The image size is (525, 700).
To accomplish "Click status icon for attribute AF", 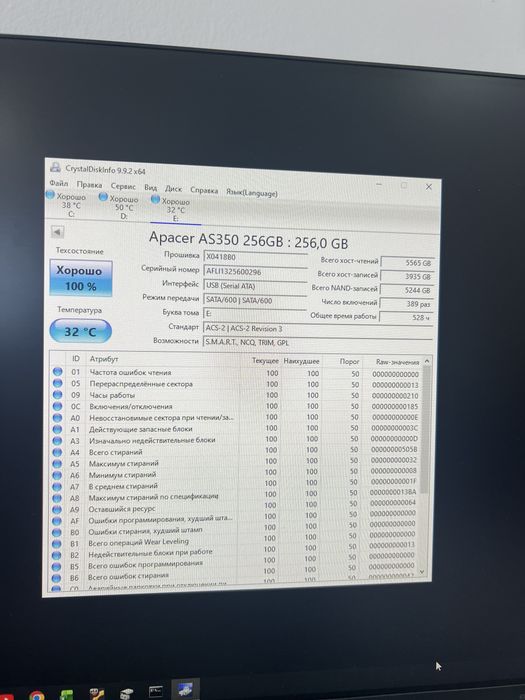I will coord(57,521).
